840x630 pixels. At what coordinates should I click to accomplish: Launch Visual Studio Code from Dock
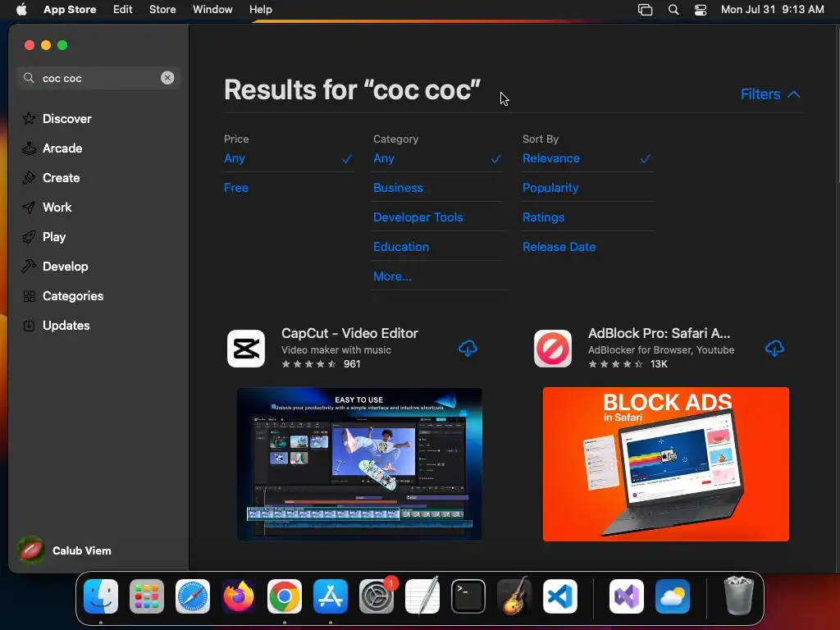pyautogui.click(x=560, y=596)
